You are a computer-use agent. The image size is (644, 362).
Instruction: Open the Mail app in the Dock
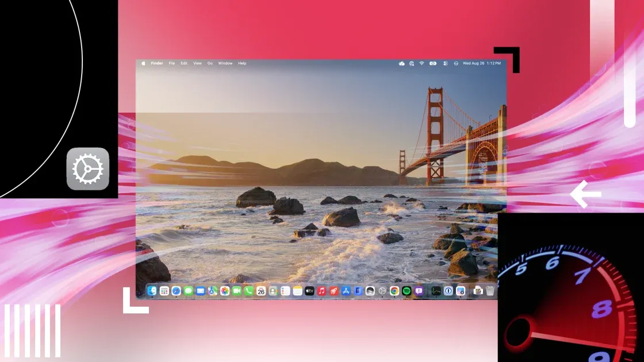click(x=201, y=291)
